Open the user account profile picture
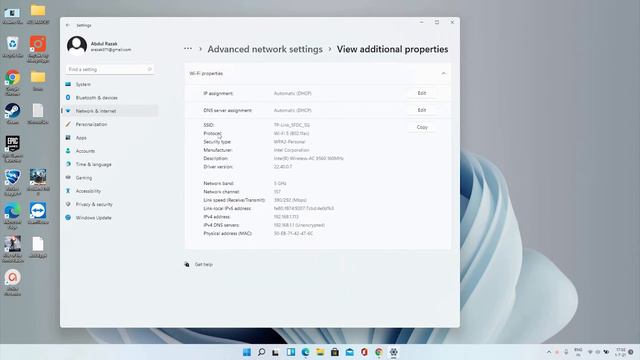 tap(77, 46)
